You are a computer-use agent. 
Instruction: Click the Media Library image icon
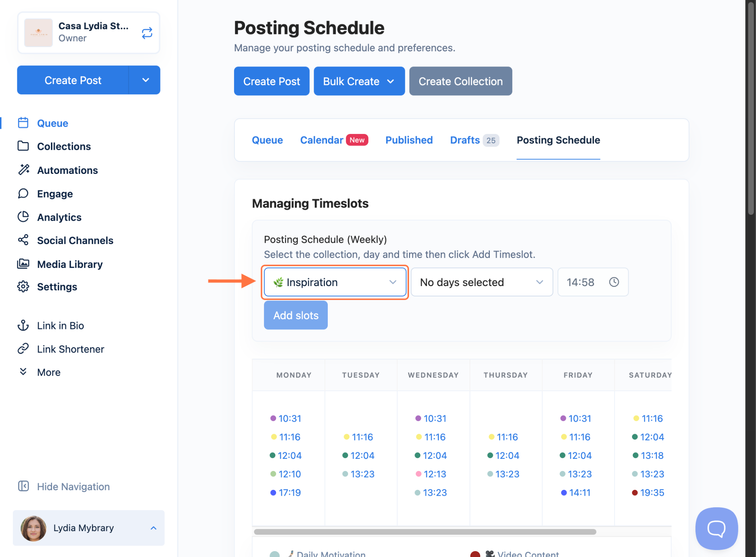23,264
